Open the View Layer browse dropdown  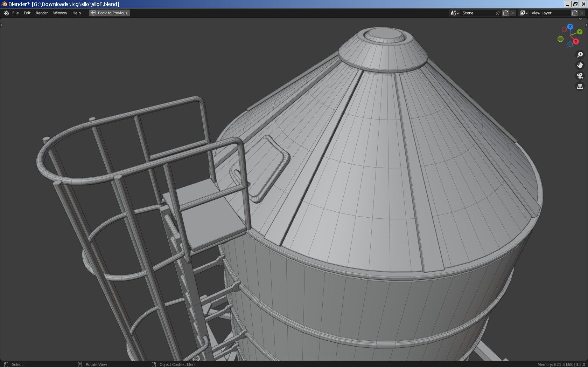[524, 13]
